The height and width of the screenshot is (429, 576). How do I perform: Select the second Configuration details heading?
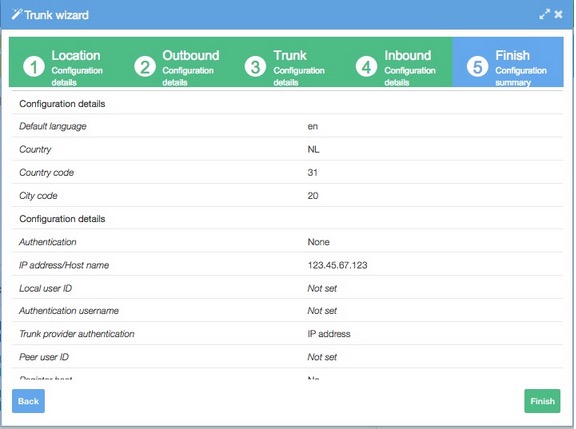click(x=62, y=219)
